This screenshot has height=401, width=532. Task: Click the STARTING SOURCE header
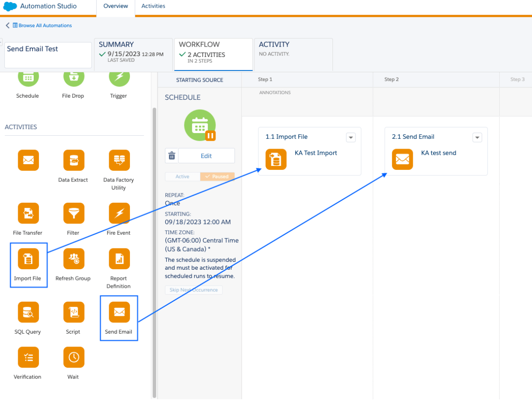(199, 80)
